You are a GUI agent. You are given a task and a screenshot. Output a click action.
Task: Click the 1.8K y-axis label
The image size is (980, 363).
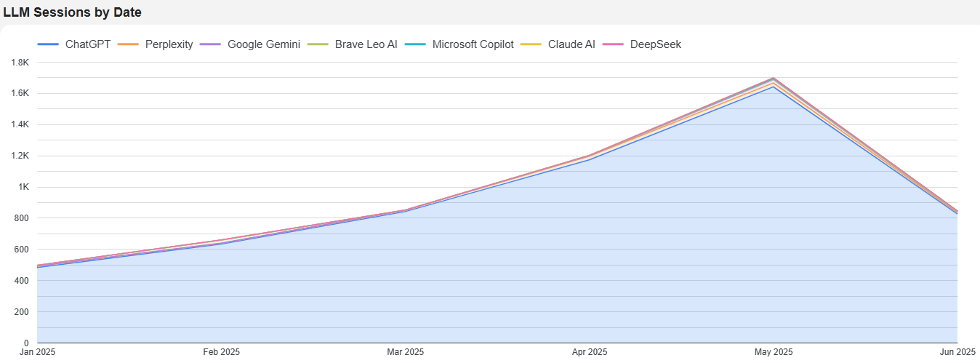[x=20, y=63]
